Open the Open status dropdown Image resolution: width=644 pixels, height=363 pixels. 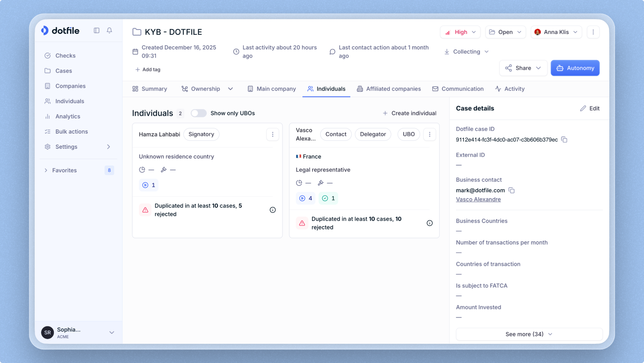pos(505,32)
